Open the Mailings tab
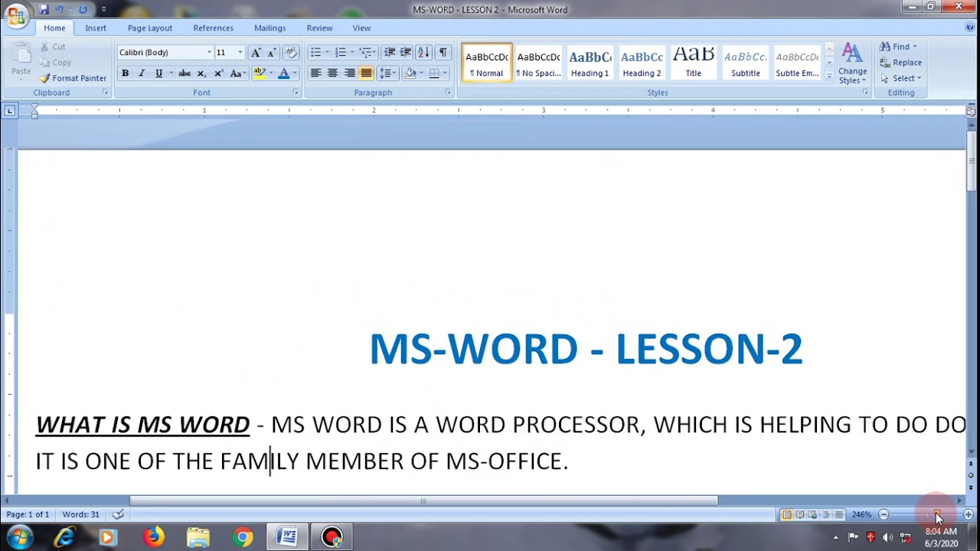This screenshot has height=551, width=980. click(269, 28)
